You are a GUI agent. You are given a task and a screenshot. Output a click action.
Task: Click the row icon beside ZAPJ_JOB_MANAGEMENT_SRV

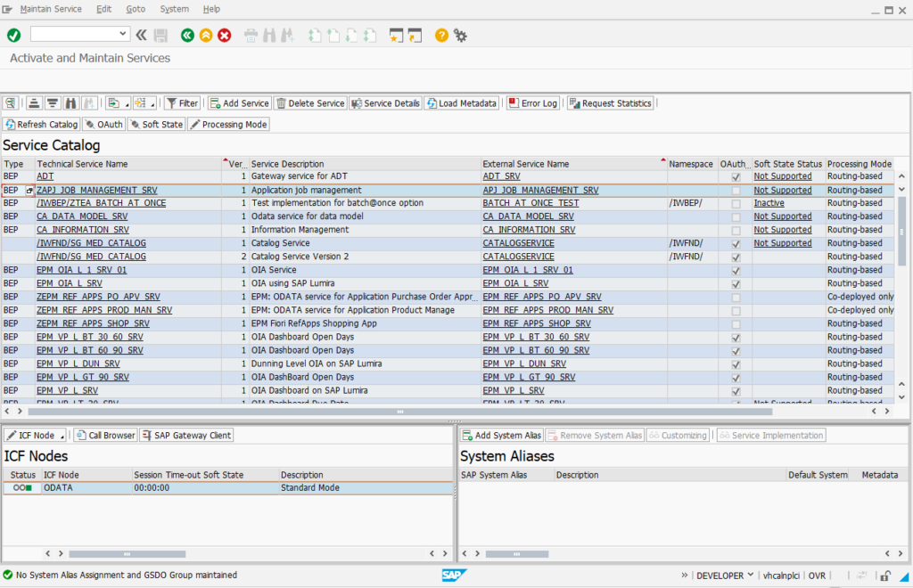[x=29, y=190]
